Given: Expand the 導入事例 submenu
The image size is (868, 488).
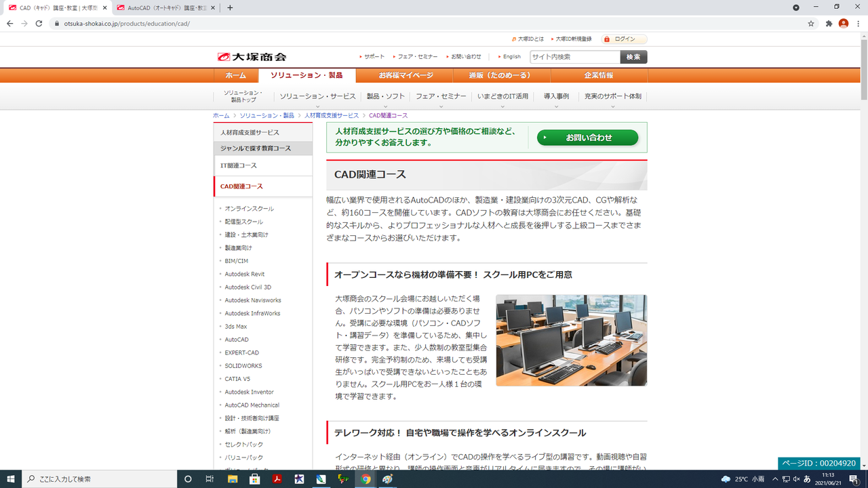Looking at the screenshot, I should [556, 96].
